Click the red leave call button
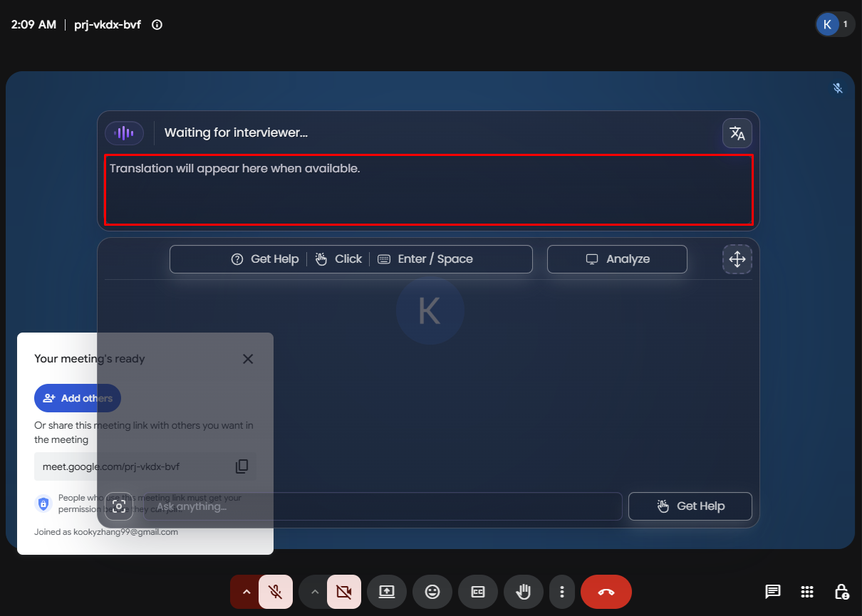 (x=606, y=592)
